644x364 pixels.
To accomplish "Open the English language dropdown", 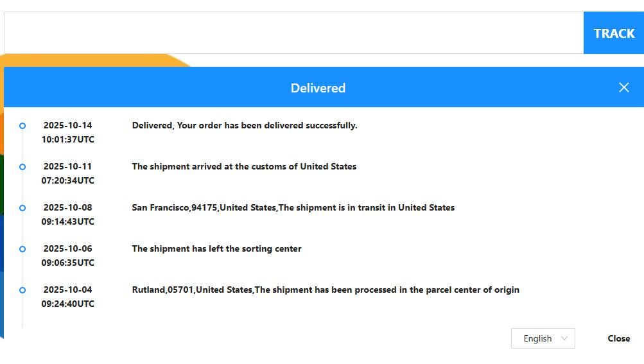I will click(x=543, y=338).
